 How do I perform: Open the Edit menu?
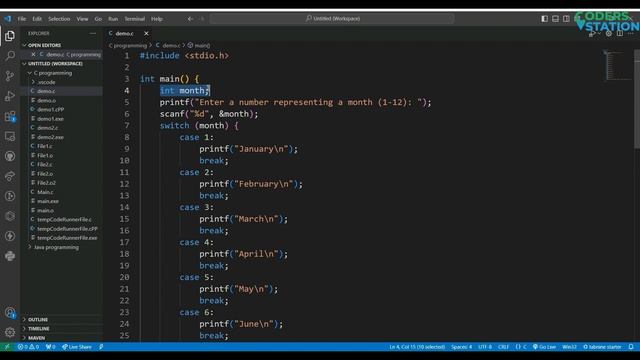(x=37, y=19)
